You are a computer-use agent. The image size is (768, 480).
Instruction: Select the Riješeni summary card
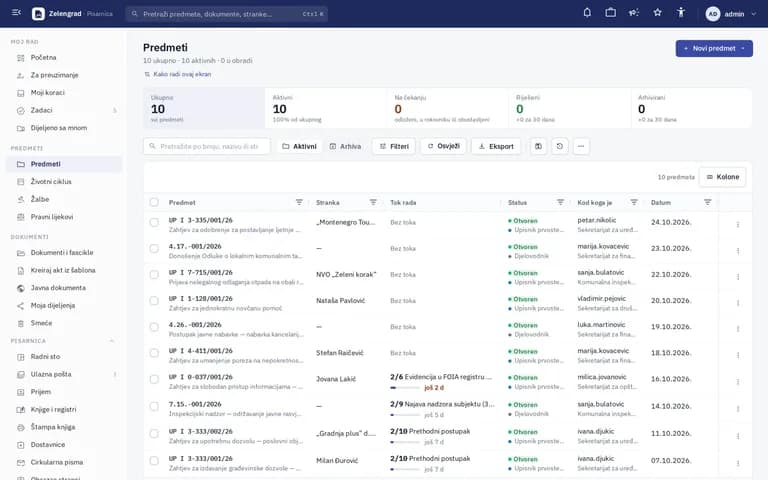[570, 108]
